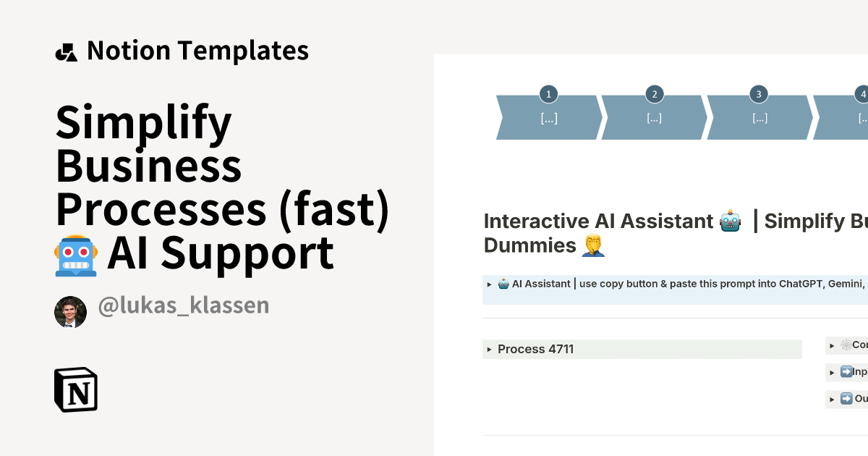868x456 pixels.
Task: Toggle open the Output block
Action: tap(832, 398)
